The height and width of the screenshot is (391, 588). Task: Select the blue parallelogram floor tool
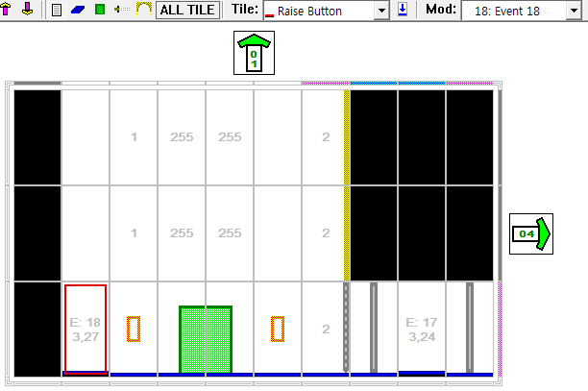click(78, 10)
